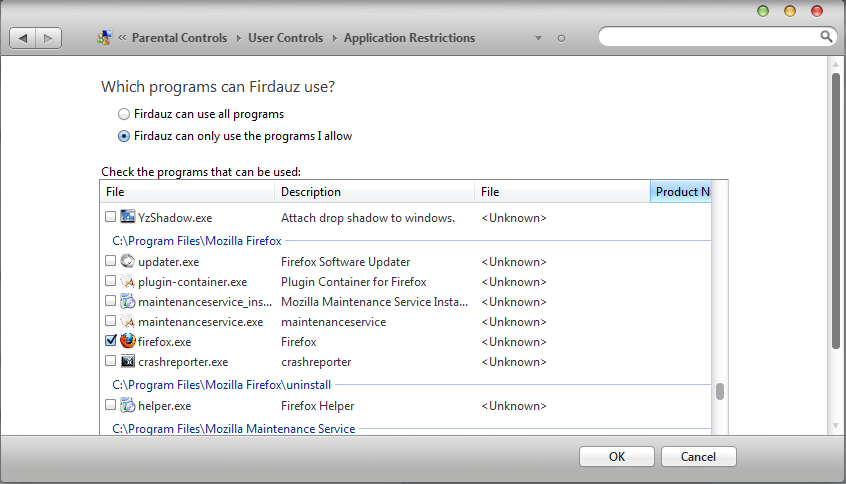The height and width of the screenshot is (484, 846).
Task: Expand arrow after User Controls breadcrumb
Action: pyautogui.click(x=335, y=38)
